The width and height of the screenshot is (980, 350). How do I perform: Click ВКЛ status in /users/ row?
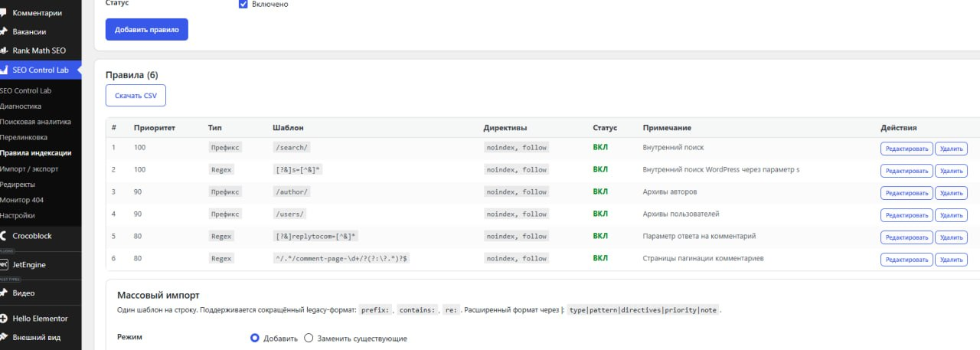point(600,214)
